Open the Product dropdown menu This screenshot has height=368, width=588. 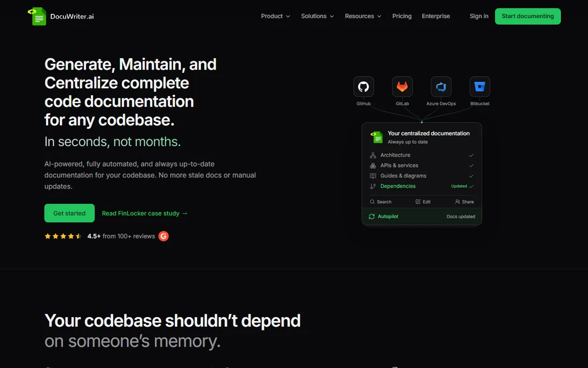[275, 16]
